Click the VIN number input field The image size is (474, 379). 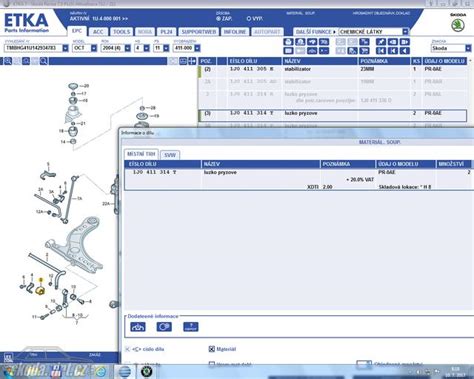click(x=33, y=48)
